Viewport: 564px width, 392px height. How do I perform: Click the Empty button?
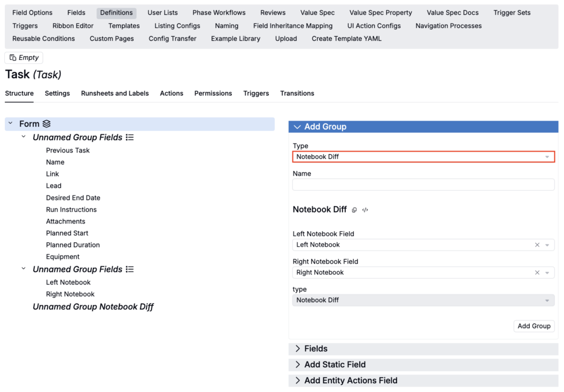click(x=24, y=58)
